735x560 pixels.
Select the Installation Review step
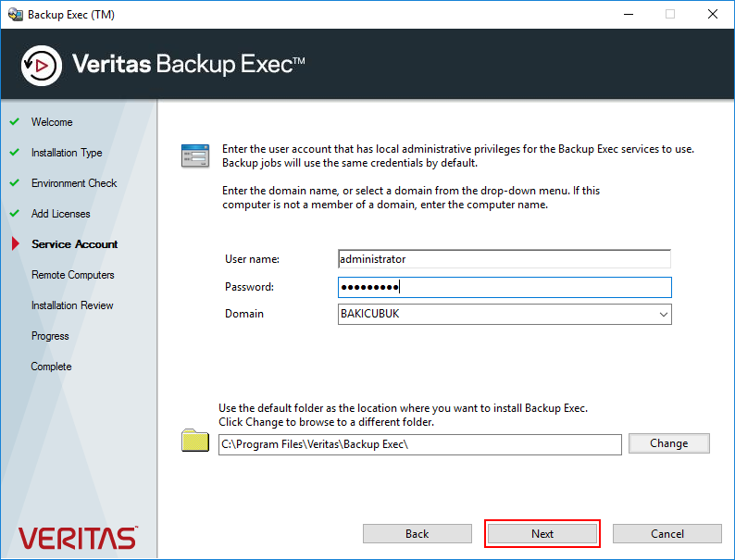(x=72, y=305)
